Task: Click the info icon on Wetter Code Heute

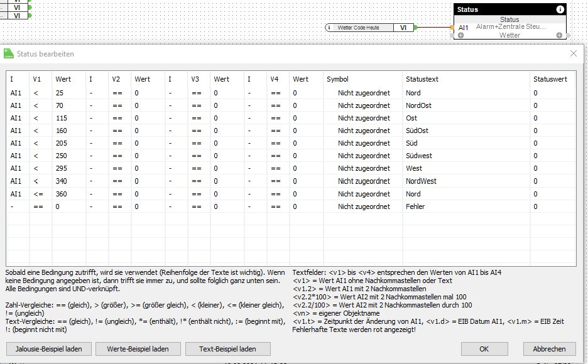Action: point(329,28)
